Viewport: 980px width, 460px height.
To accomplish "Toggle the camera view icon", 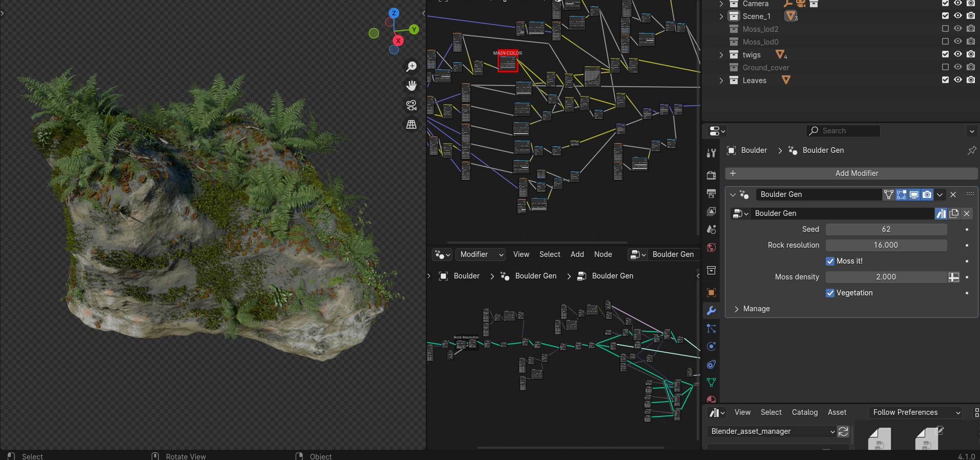I will 411,105.
